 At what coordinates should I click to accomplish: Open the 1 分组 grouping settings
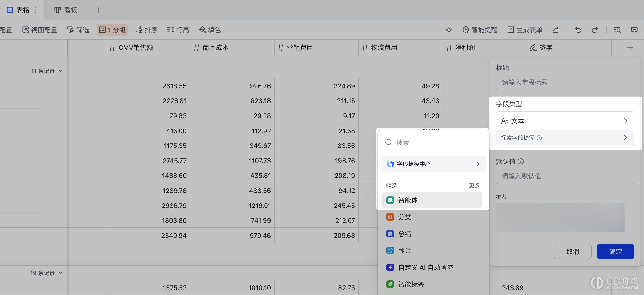coord(112,30)
